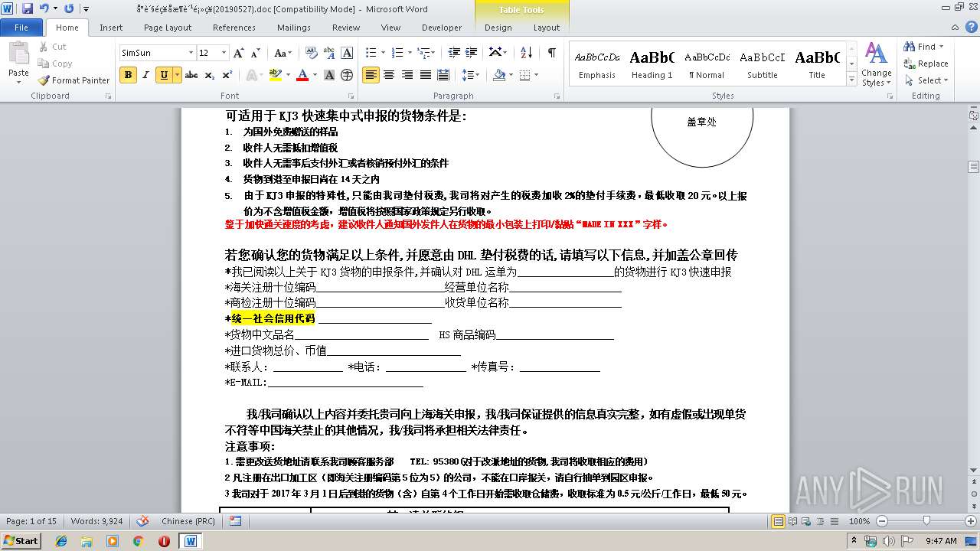The height and width of the screenshot is (551, 980).
Task: Apply the Emphasis style
Action: pos(597,64)
